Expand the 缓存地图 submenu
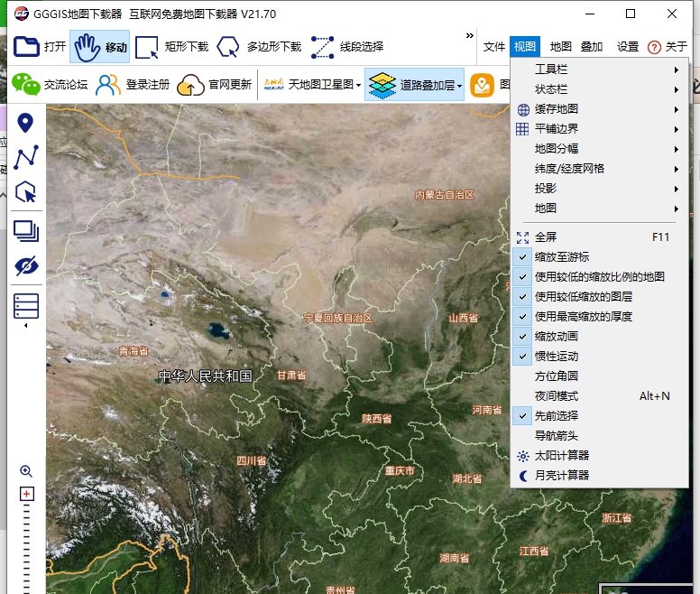 600,109
